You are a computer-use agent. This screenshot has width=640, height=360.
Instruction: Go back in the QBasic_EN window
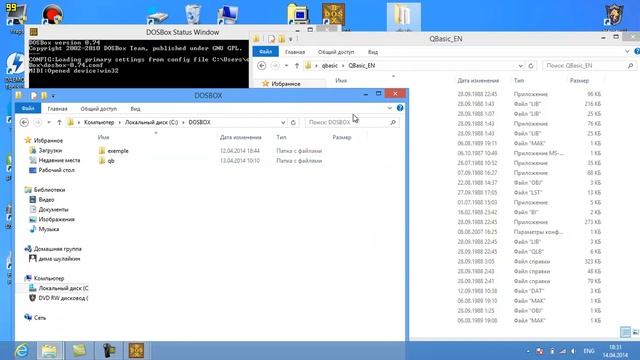262,66
